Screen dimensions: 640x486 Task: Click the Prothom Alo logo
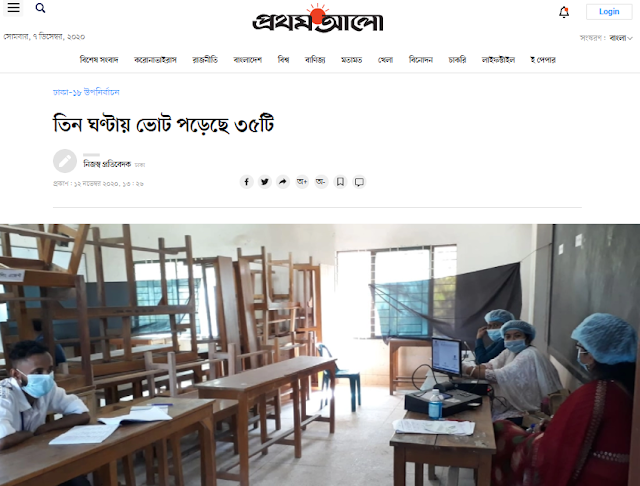(318, 19)
